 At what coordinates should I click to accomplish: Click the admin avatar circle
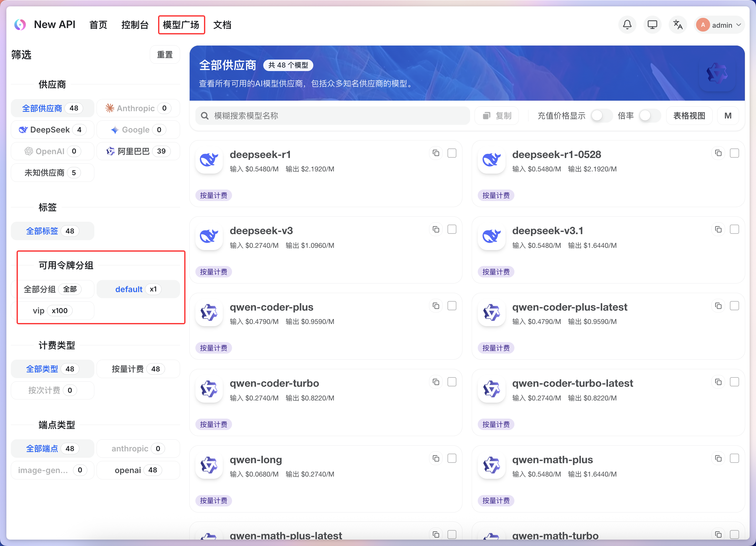[x=703, y=25]
